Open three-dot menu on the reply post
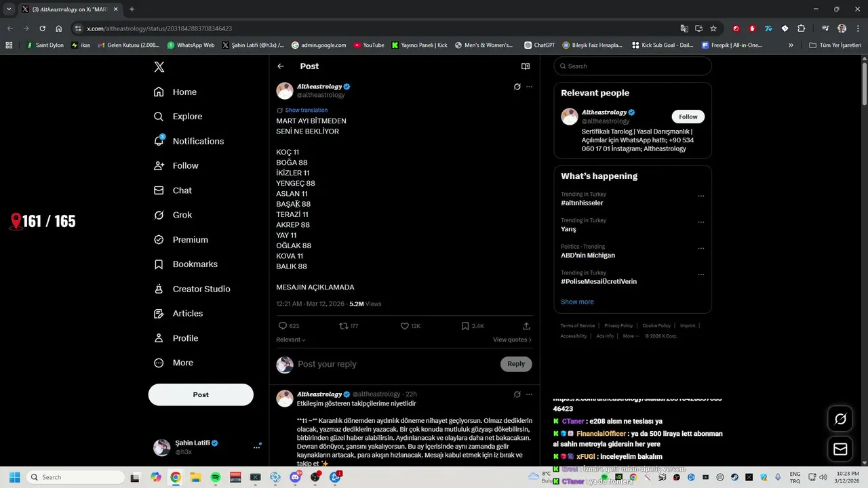The height and width of the screenshot is (488, 868). tap(530, 394)
